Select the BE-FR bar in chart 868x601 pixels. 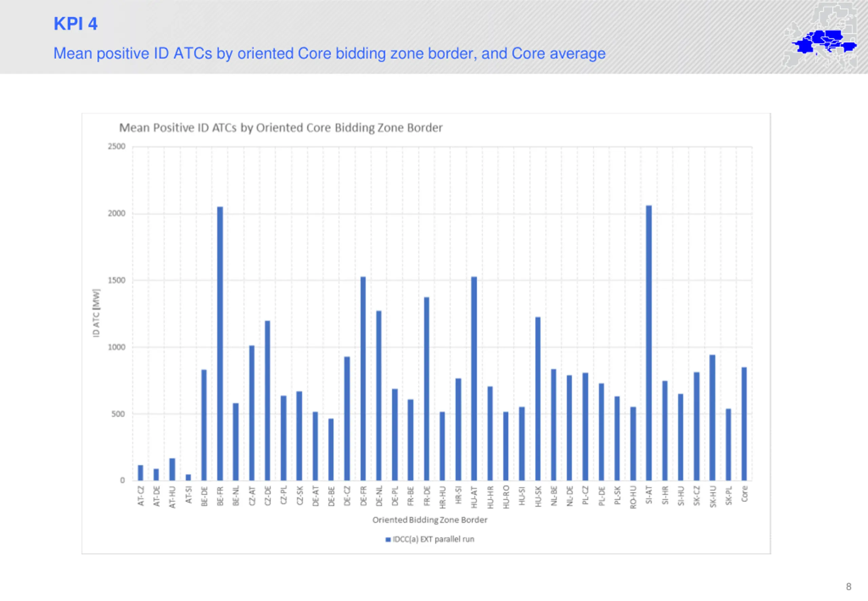[x=220, y=344]
